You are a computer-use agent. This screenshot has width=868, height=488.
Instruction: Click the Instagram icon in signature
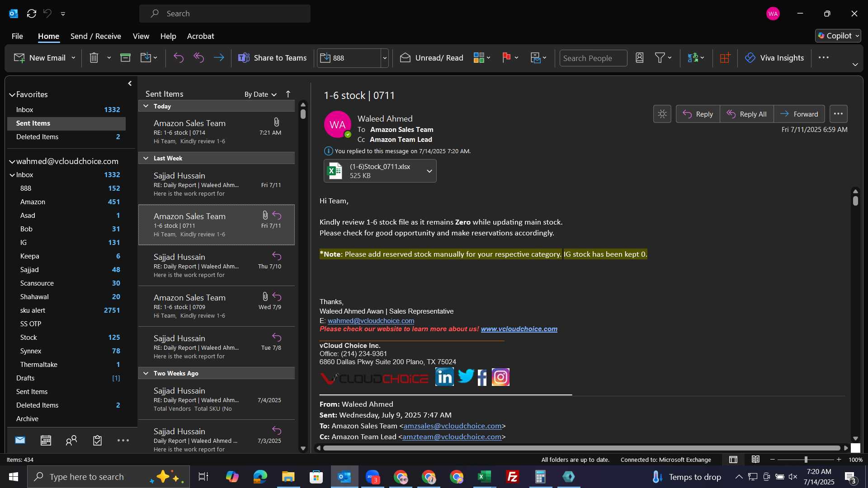[x=500, y=377]
